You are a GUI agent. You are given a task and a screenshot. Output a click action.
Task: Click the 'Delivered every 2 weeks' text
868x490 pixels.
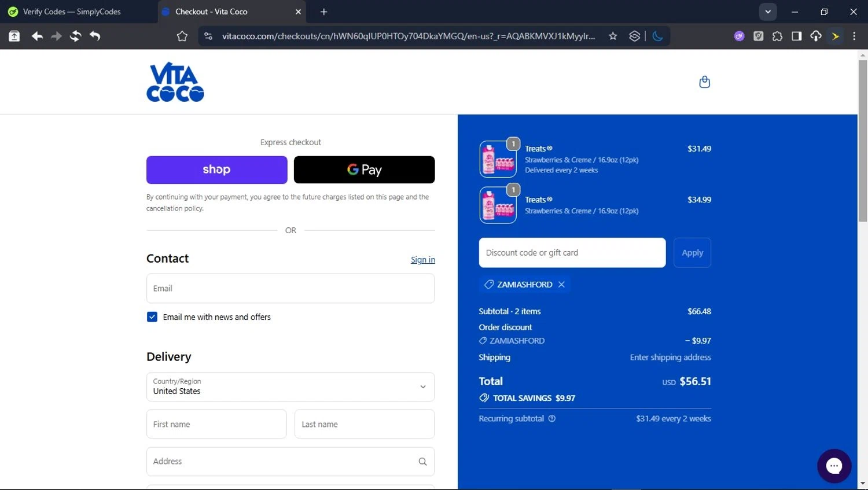561,170
